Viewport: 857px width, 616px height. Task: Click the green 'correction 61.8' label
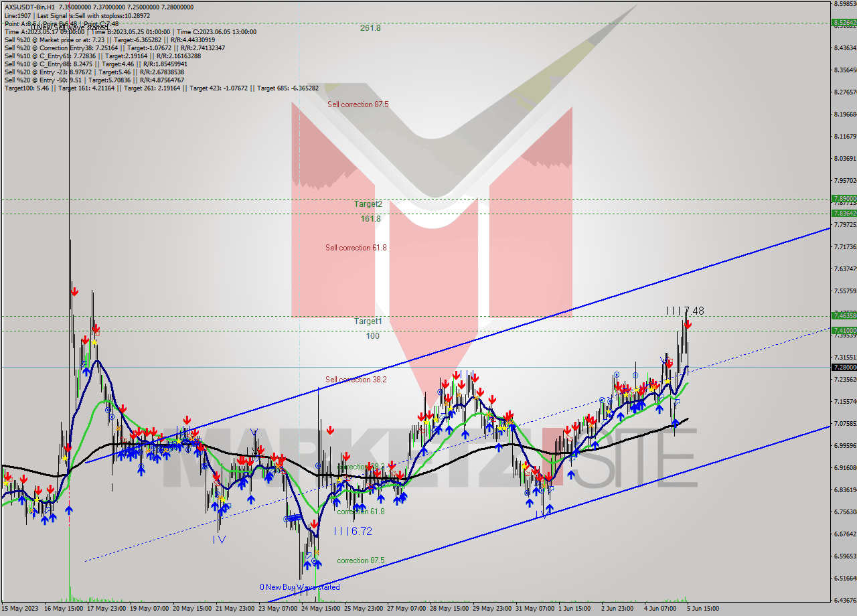[x=361, y=512]
